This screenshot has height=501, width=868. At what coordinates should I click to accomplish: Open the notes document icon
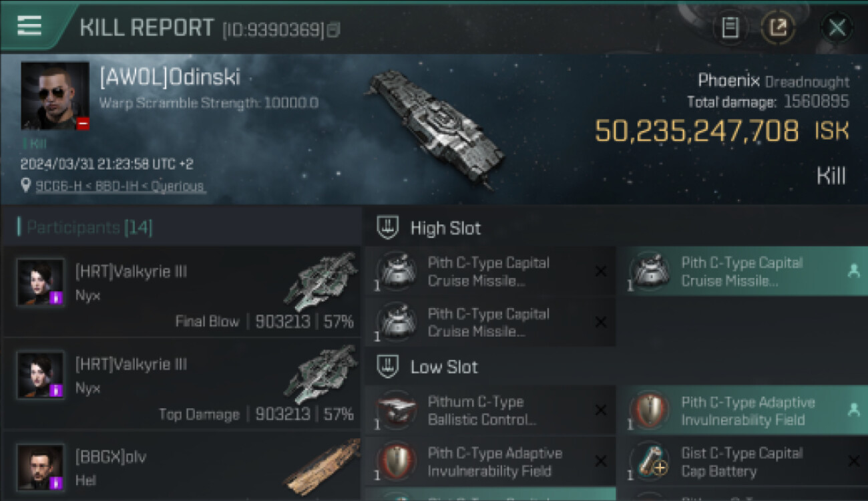pos(730,28)
